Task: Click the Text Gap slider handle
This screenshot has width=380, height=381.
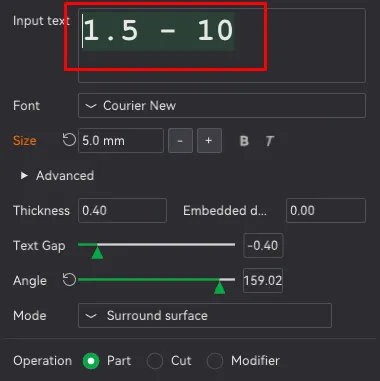Action: 97,252
